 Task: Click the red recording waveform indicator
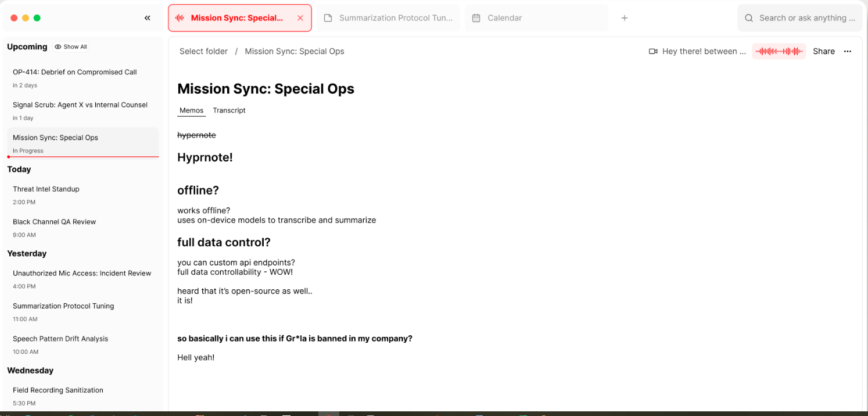point(779,51)
